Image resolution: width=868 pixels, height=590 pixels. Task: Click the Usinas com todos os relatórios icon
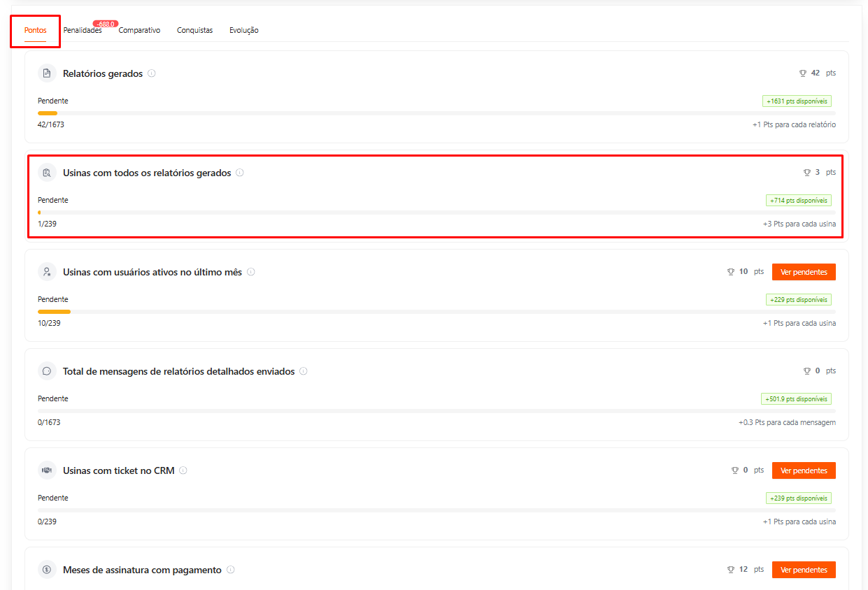47,173
